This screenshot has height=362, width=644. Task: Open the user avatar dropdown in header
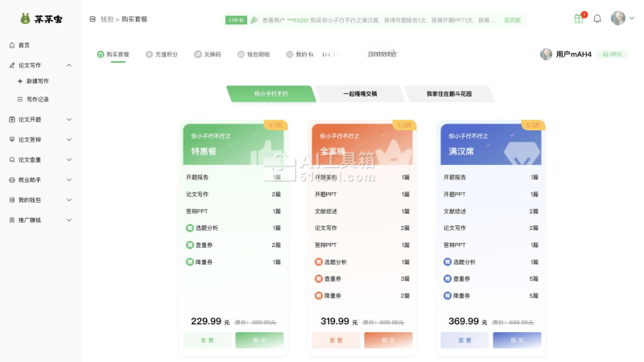(618, 19)
